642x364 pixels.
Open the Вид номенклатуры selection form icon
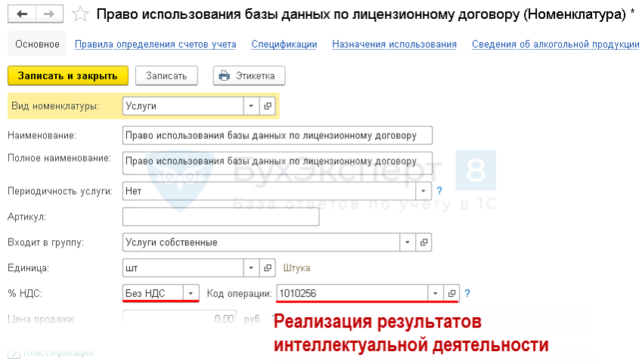pos(268,106)
